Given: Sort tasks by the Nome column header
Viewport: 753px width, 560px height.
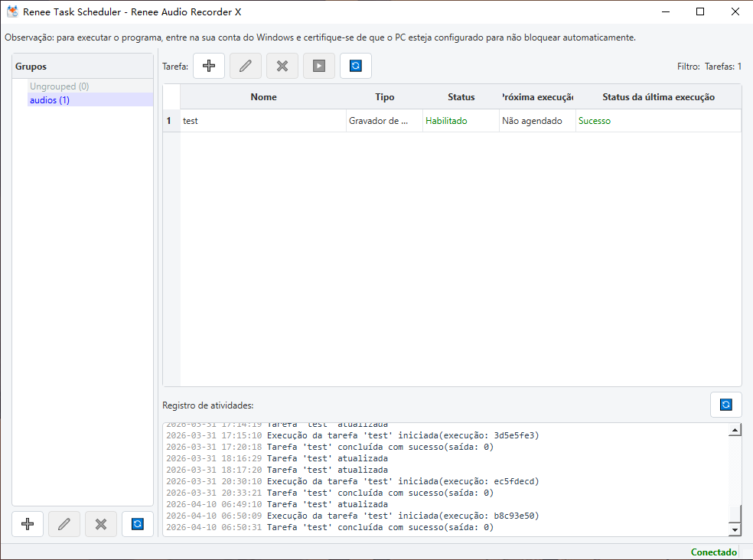Looking at the screenshot, I should (263, 97).
